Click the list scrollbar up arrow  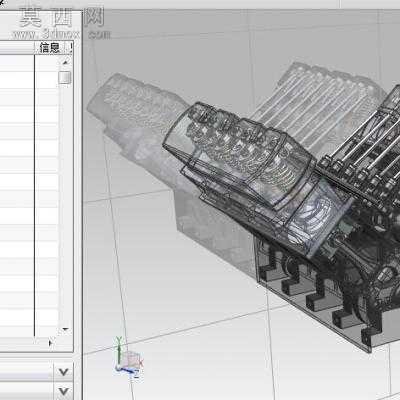pyautogui.click(x=65, y=62)
